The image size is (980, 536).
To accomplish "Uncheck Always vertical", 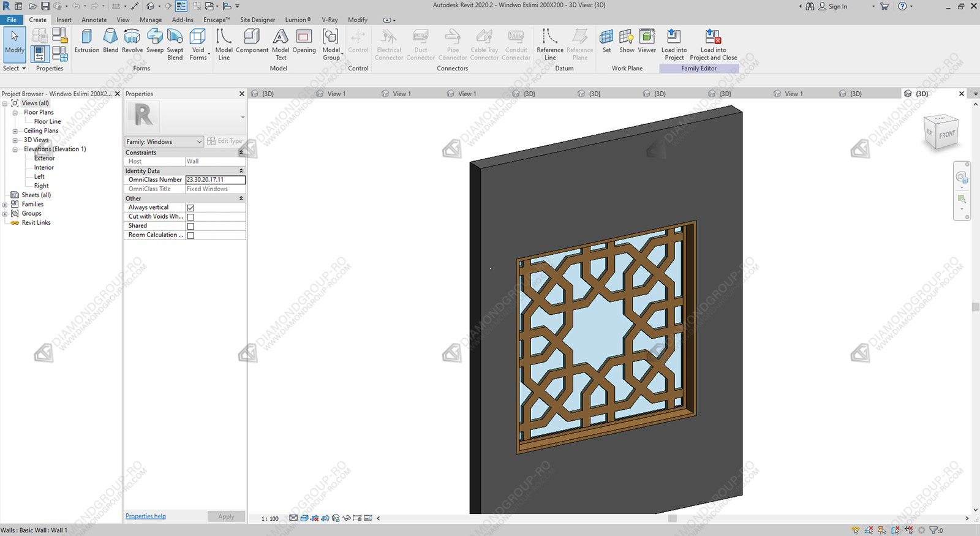I will coord(190,208).
